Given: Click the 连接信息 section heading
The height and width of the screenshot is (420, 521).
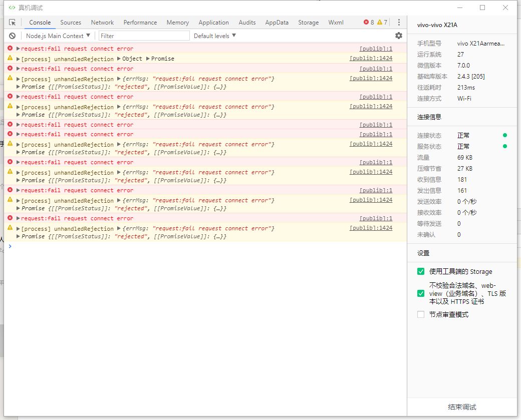Looking at the screenshot, I should pyautogui.click(x=429, y=117).
